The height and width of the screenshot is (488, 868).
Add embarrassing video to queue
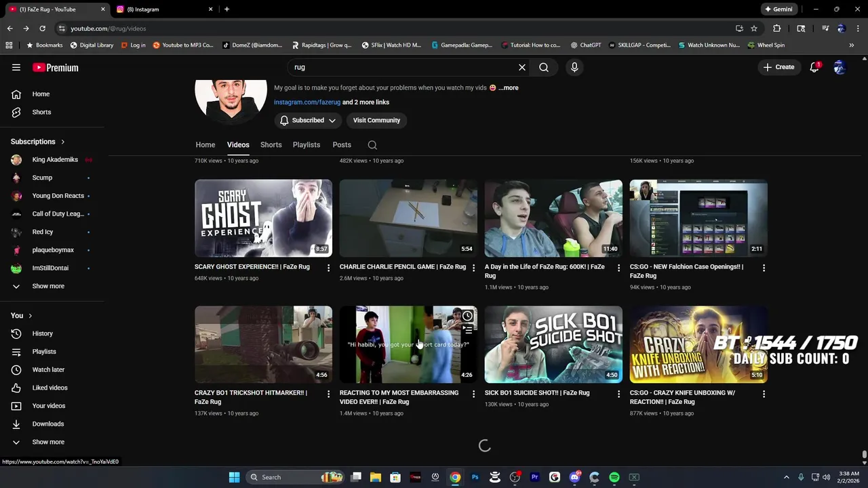(467, 331)
